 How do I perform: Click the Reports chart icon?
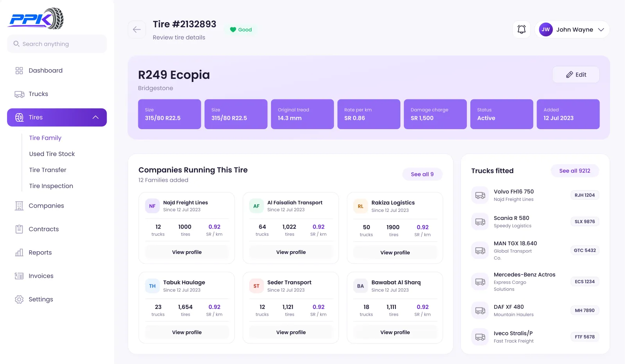coord(19,252)
